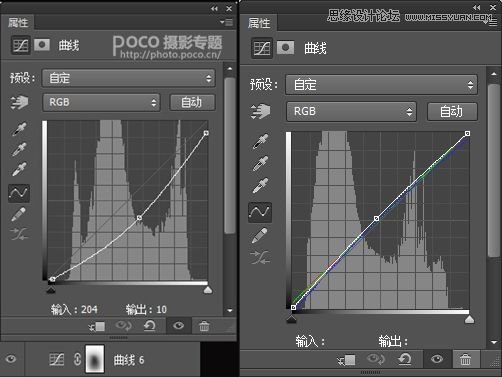Viewport: 502px width, 377px height.
Task: Pick white point eyedropper in right panel
Action: click(261, 186)
